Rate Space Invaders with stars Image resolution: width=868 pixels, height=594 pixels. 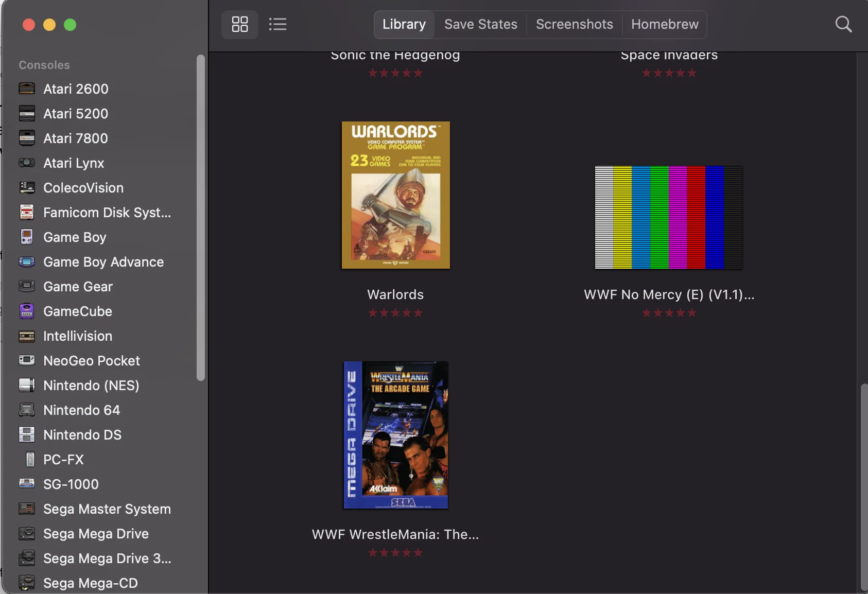tap(669, 73)
